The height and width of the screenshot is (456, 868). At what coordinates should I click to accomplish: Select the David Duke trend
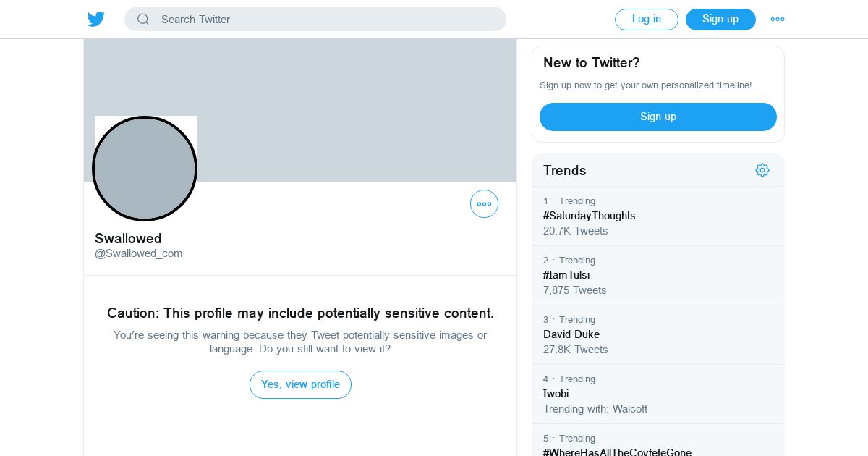coord(658,335)
